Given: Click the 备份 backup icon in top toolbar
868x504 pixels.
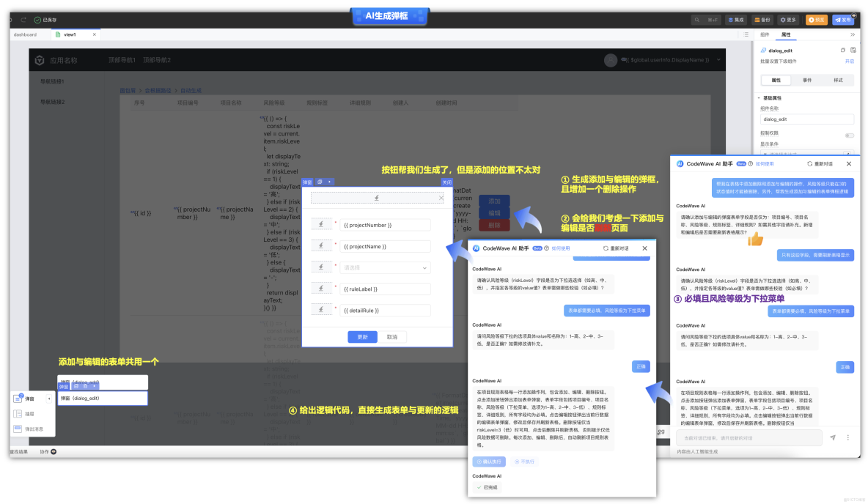Looking at the screenshot, I should click(x=762, y=19).
